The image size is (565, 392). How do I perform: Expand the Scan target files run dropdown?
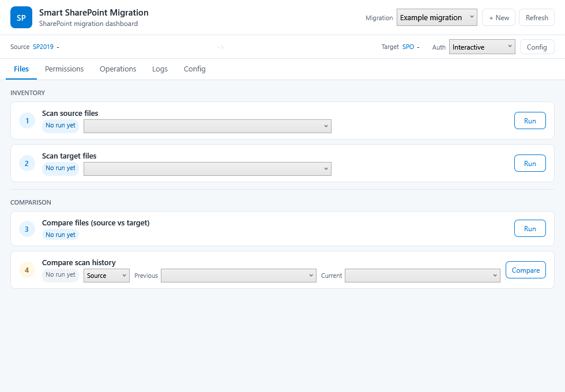(207, 168)
